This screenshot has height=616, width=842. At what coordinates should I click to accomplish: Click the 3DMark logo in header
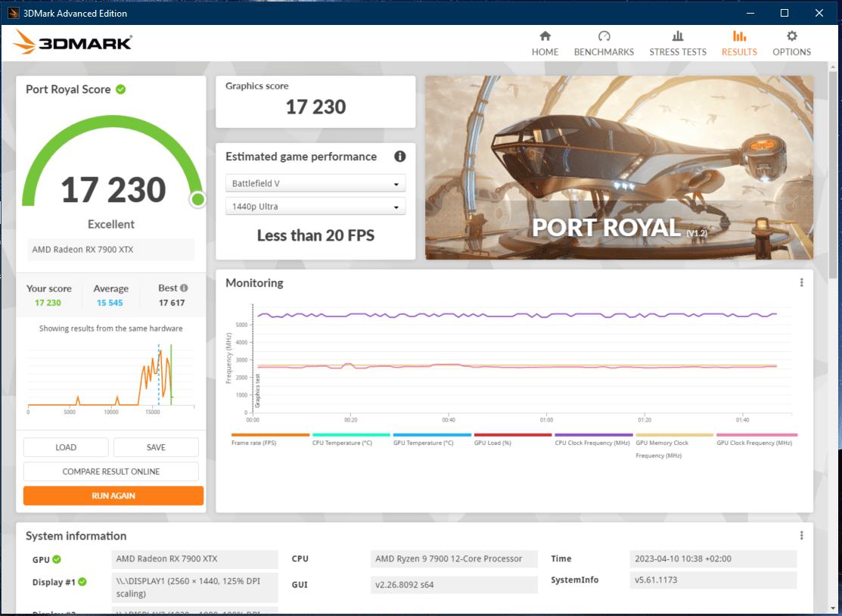click(x=73, y=42)
